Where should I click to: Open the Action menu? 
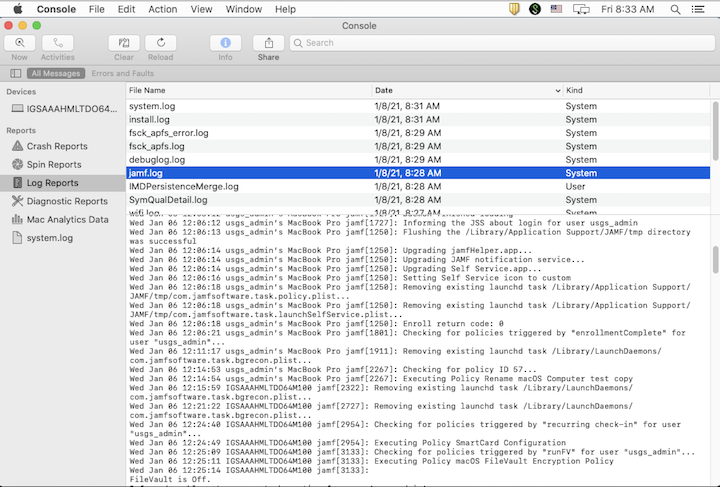[163, 9]
